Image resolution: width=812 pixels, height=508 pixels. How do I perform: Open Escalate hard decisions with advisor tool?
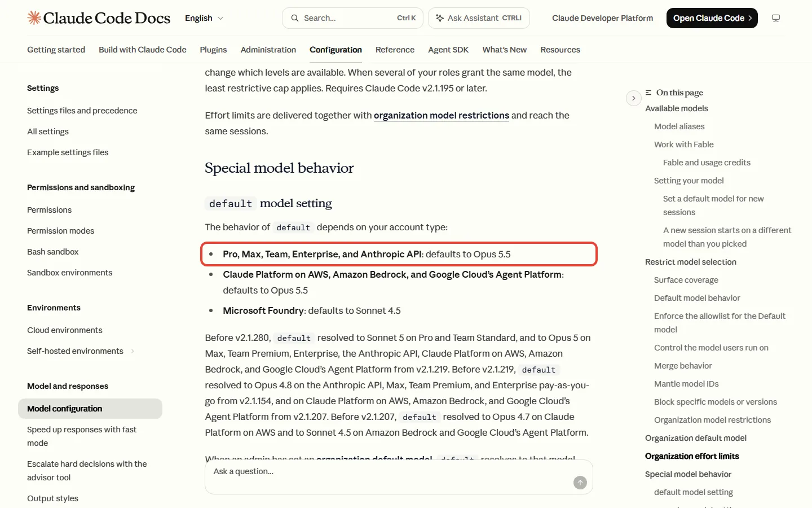pyautogui.click(x=87, y=471)
